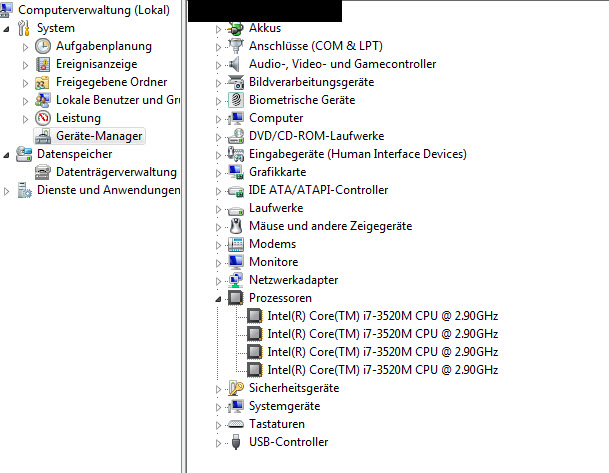Select the Leistung entry

(78, 118)
